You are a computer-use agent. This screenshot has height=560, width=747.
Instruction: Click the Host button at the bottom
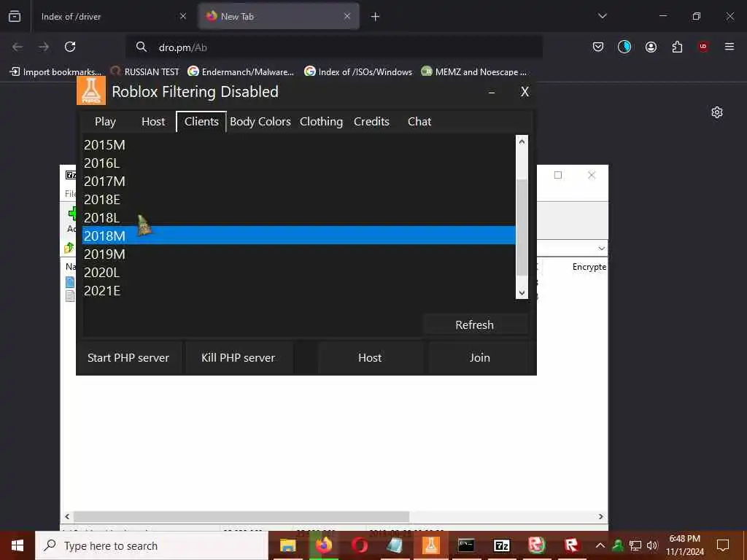pyautogui.click(x=370, y=357)
